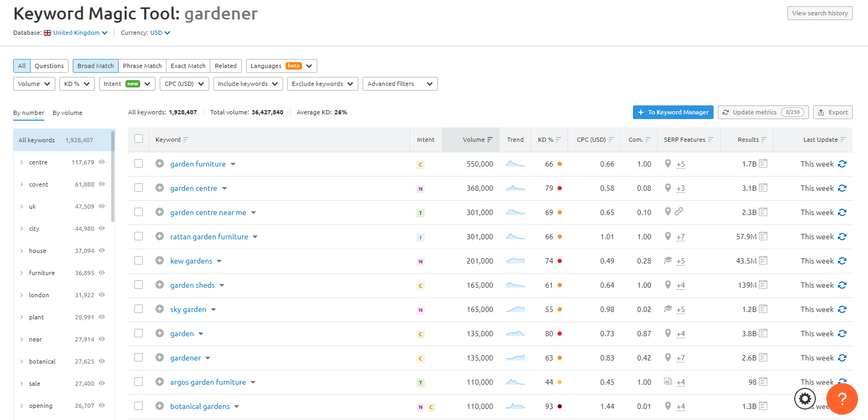
Task: Open CPC (USD) filter dropdown
Action: [184, 84]
